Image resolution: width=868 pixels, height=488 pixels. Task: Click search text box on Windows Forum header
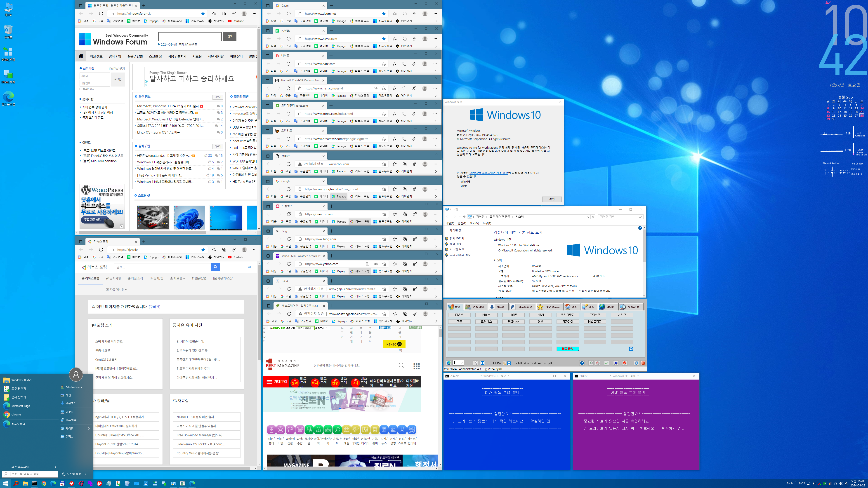190,36
